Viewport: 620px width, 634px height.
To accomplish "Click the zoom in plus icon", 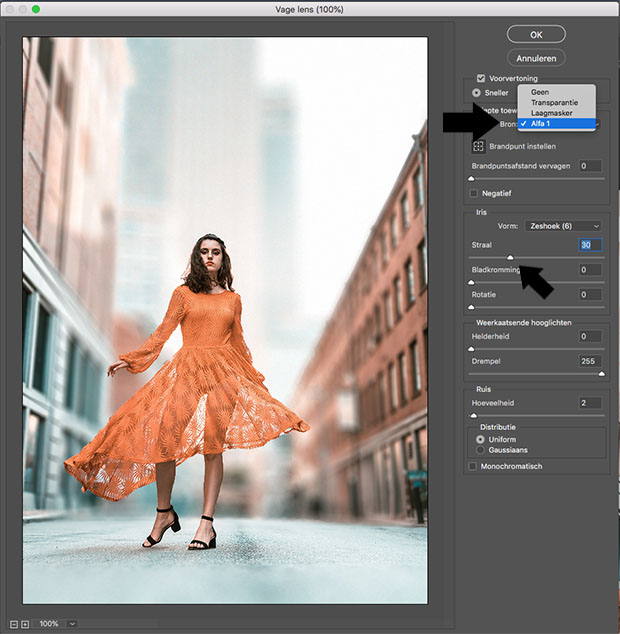I will 25,624.
